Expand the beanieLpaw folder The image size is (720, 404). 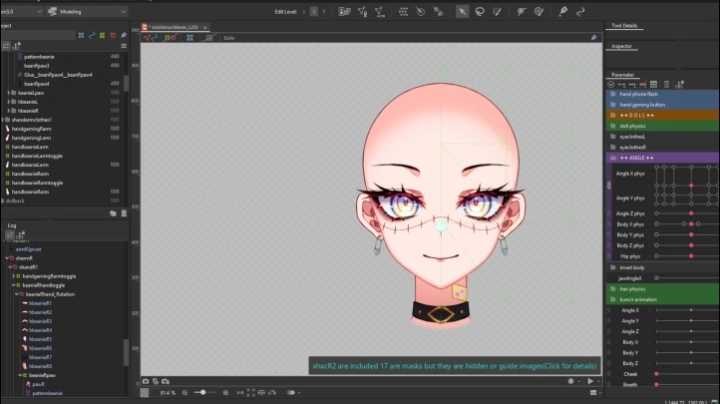pyautogui.click(x=8, y=93)
